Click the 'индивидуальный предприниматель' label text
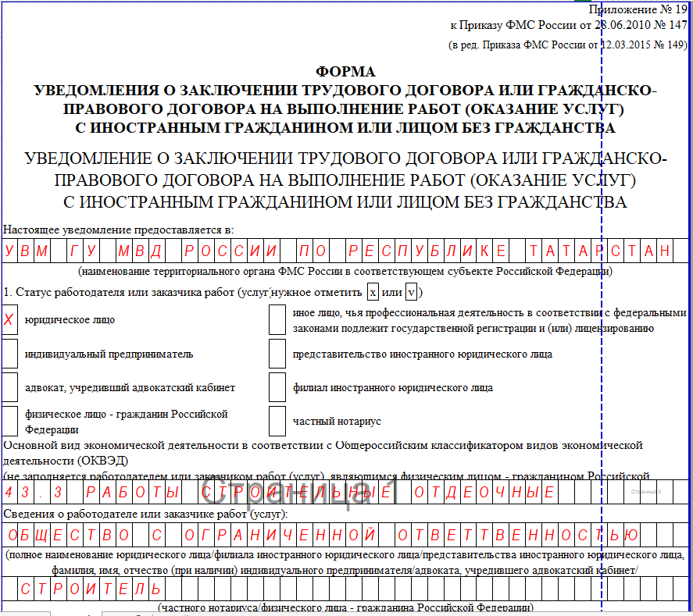The image size is (693, 616). point(109,354)
